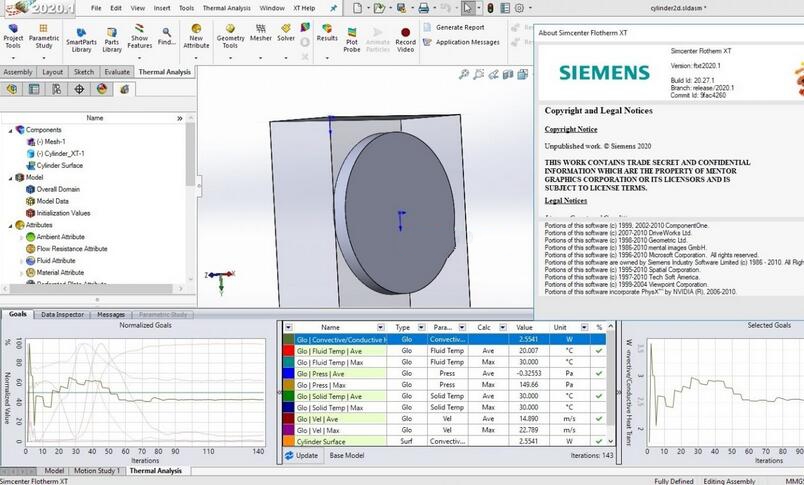
Task: Click the Zoom to Fit magnifier icon
Action: 464,74
